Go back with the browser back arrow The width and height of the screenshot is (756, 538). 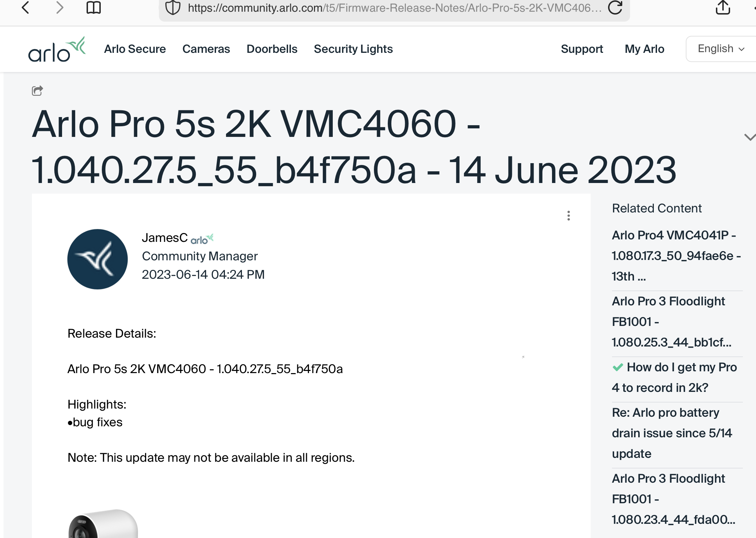[x=25, y=7]
